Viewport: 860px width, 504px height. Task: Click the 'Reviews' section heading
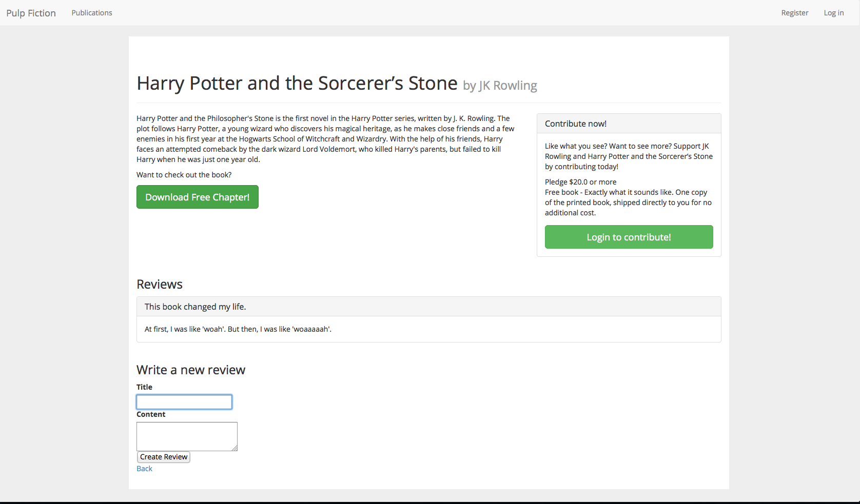click(160, 285)
